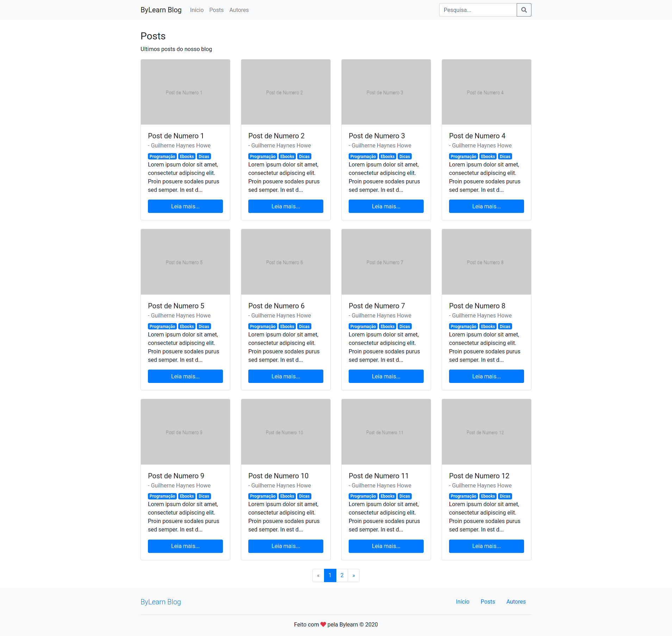Click the Ebooks tag on Post de Numero 10
Viewport: 672px width, 636px height.
click(x=287, y=496)
